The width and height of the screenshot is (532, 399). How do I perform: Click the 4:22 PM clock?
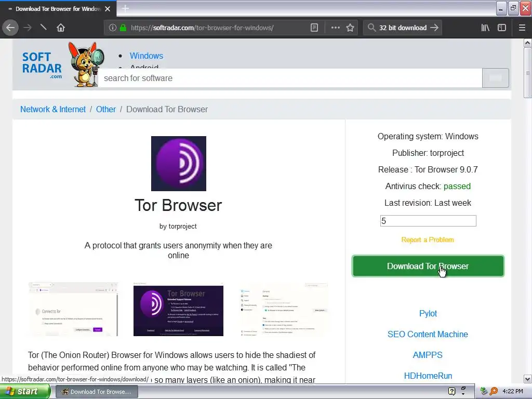tap(513, 391)
